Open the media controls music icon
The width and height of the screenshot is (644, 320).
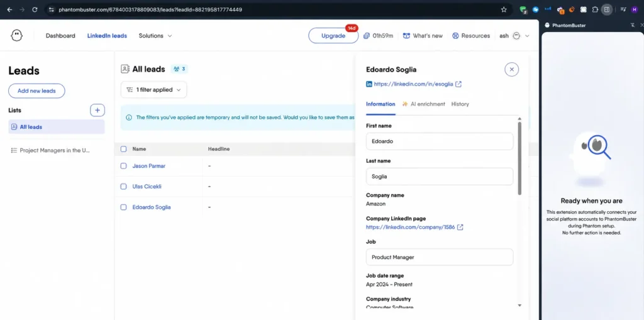point(623,9)
